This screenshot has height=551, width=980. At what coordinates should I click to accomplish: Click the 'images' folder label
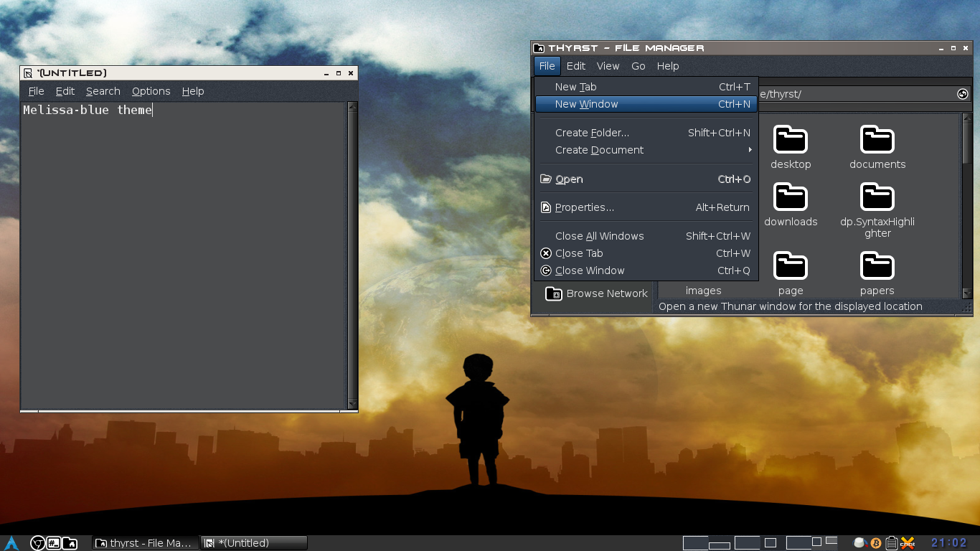tap(703, 291)
